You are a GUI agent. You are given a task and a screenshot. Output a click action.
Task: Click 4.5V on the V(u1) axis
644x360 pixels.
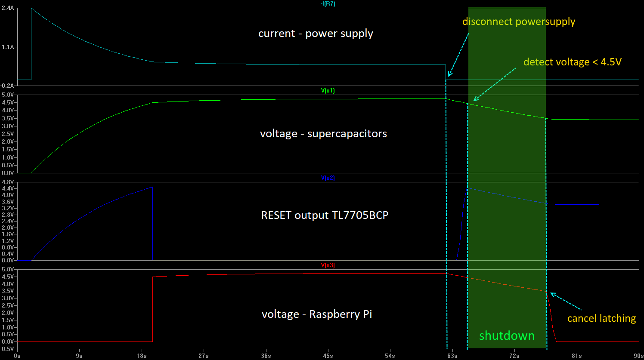click(x=8, y=102)
